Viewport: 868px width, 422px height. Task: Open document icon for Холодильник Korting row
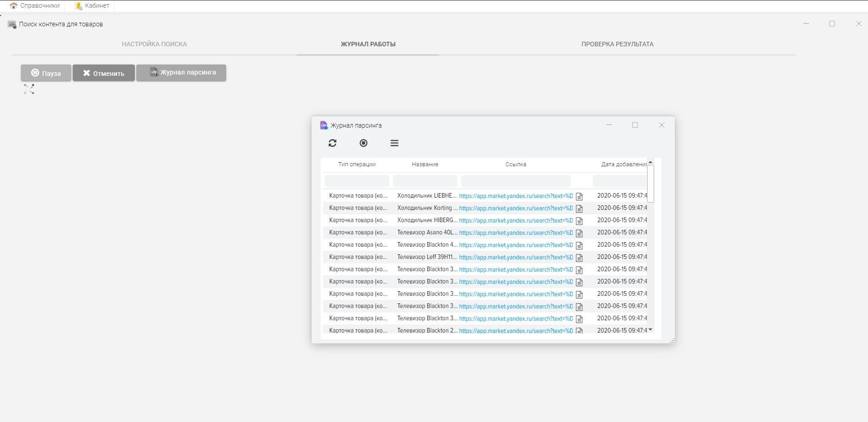click(579, 209)
